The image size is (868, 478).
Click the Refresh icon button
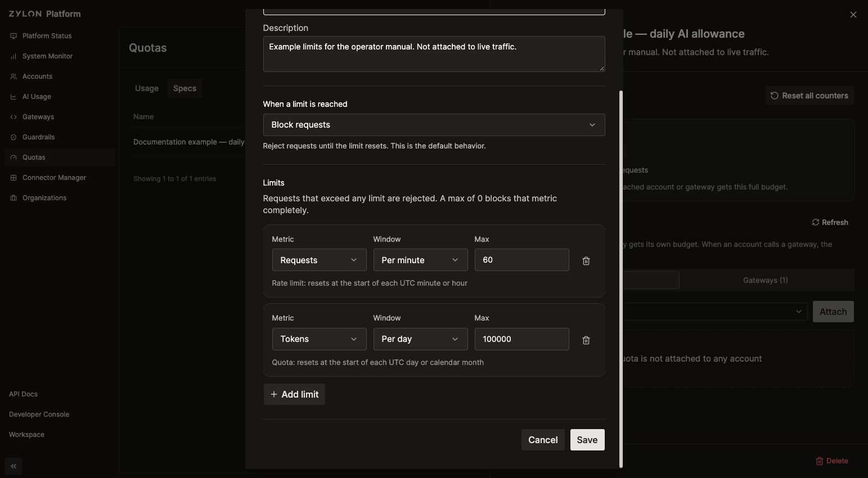(830, 223)
